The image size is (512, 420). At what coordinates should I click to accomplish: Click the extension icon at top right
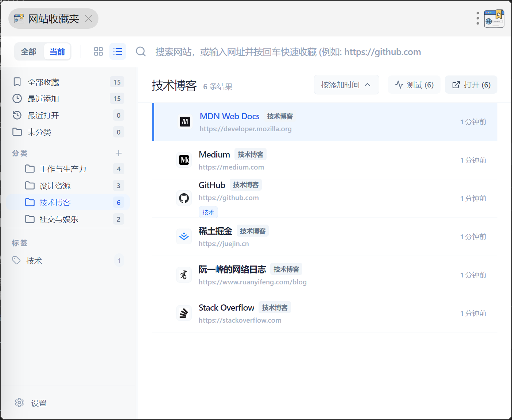(x=494, y=19)
